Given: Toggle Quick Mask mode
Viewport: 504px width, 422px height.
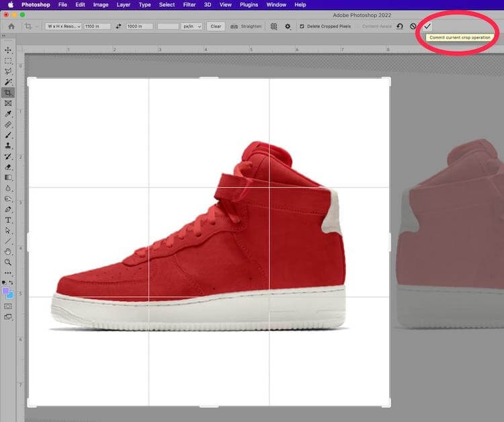Looking at the screenshot, I should pos(8,306).
